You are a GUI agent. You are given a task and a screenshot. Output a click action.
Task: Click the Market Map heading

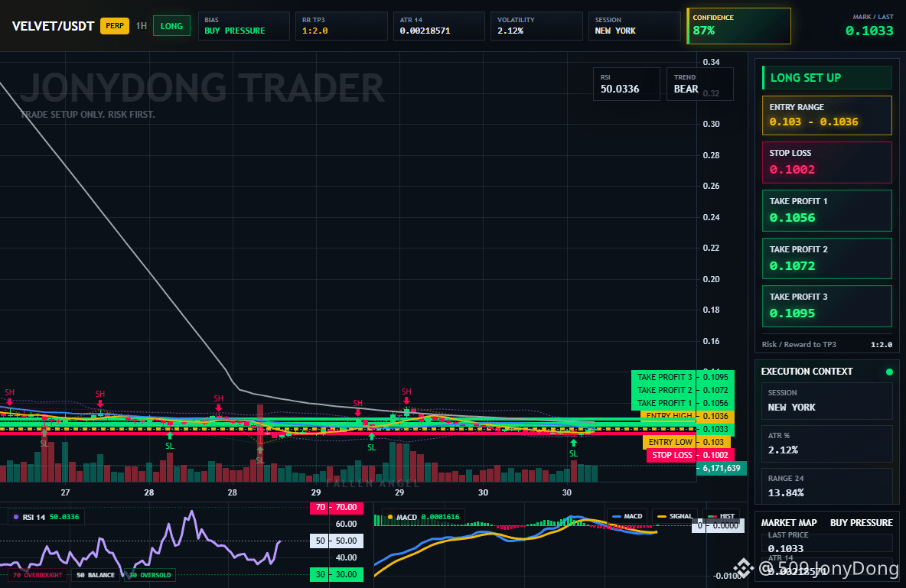coord(789,523)
